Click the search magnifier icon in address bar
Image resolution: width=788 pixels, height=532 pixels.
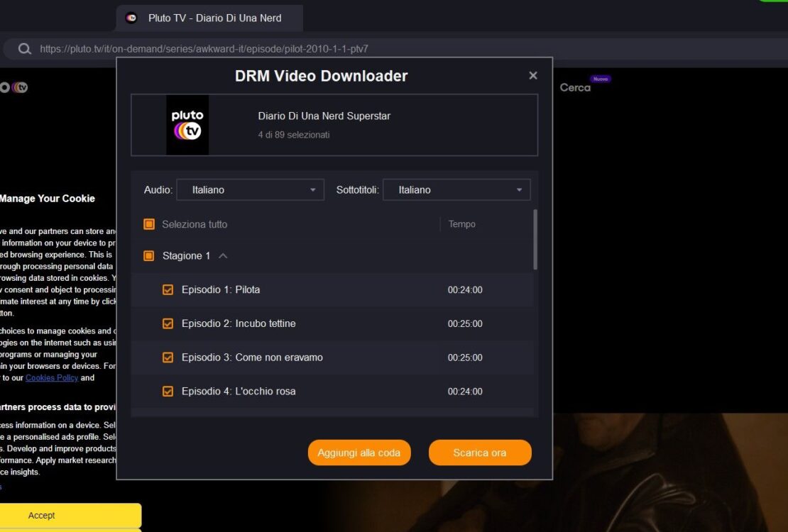pyautogui.click(x=25, y=49)
